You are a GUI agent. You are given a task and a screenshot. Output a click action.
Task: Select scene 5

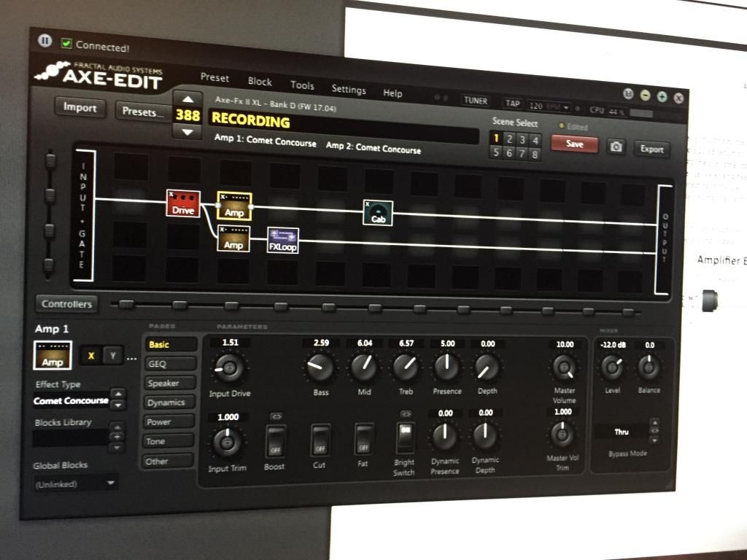[x=496, y=152]
